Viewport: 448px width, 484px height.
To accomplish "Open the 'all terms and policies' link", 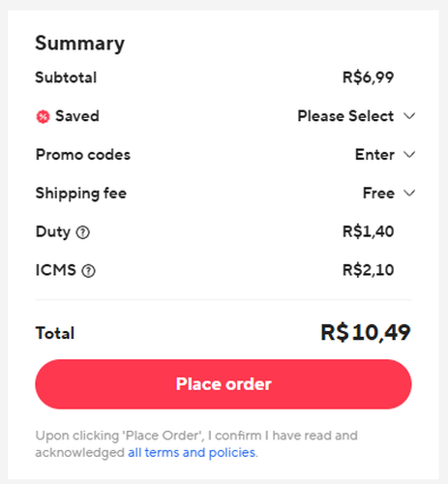I will (x=192, y=453).
